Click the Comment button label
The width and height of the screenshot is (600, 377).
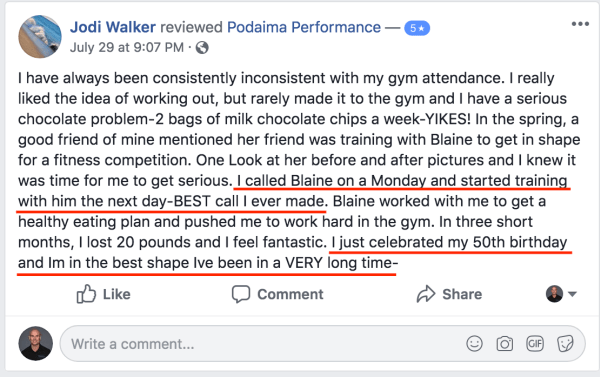(290, 294)
